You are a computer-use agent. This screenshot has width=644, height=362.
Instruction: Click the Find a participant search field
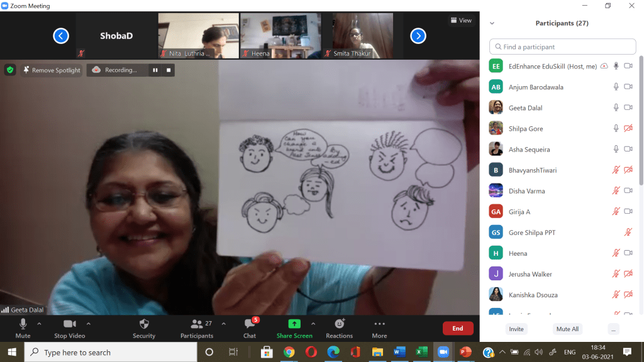tap(563, 47)
